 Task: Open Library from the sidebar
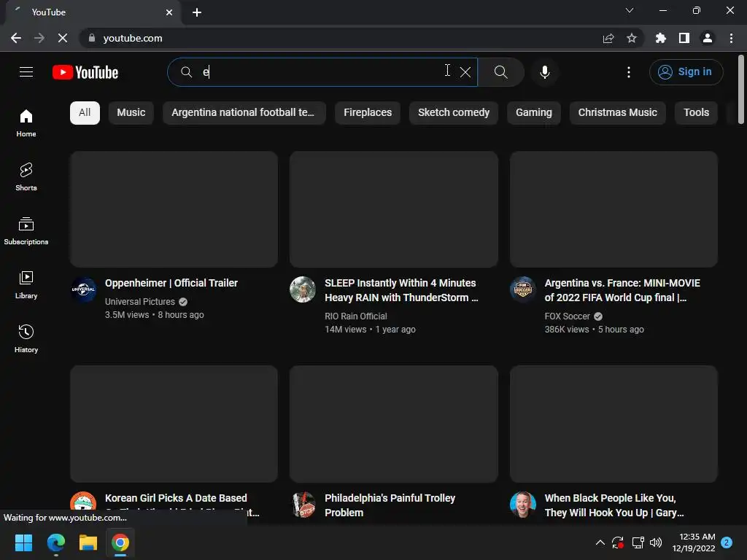click(x=26, y=285)
